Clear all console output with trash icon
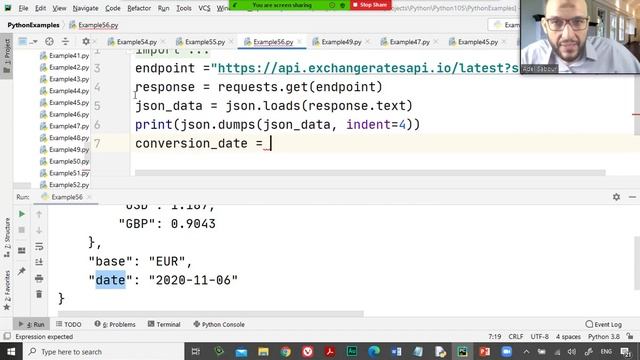Viewport: 640px width, 360px height. click(39, 294)
